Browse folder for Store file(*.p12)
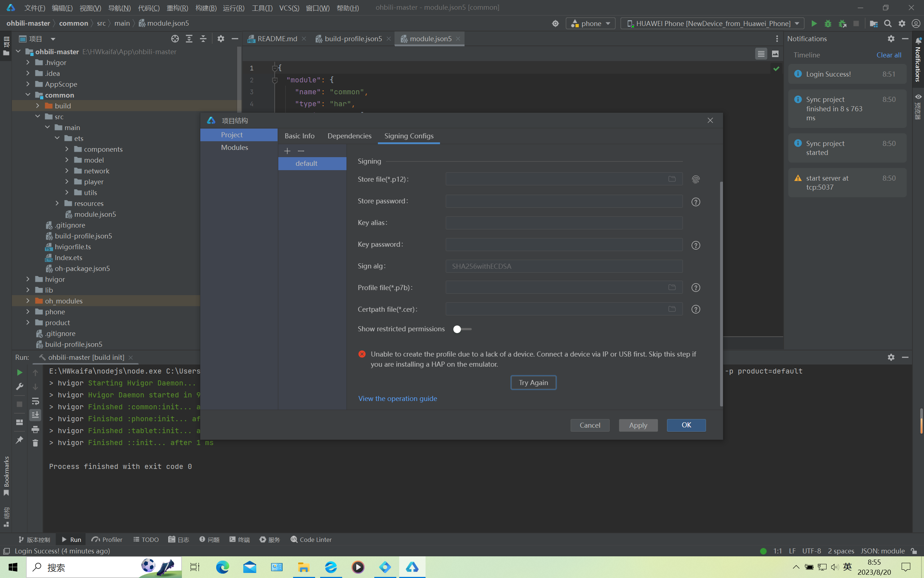This screenshot has height=578, width=924. (672, 179)
